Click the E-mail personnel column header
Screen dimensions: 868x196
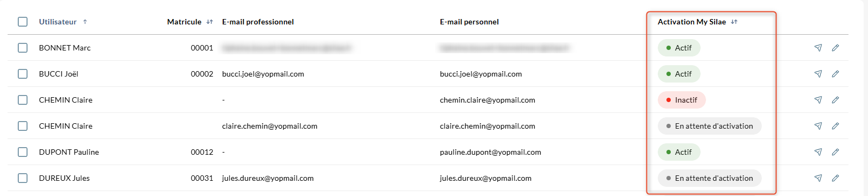[469, 22]
